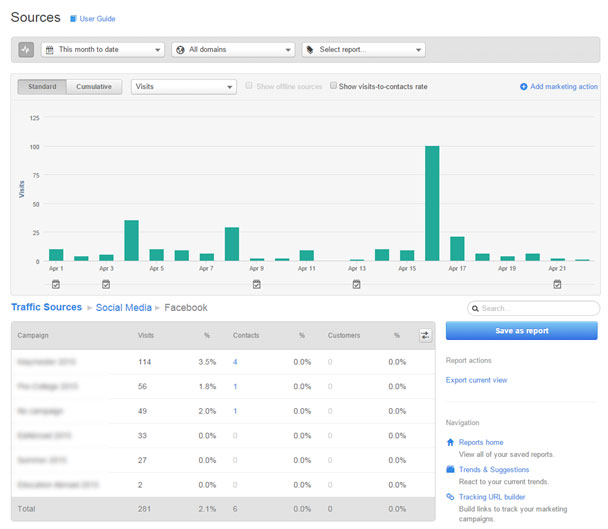This screenshot has width=608, height=529.
Task: Click the 'Save as report' button
Action: click(522, 331)
